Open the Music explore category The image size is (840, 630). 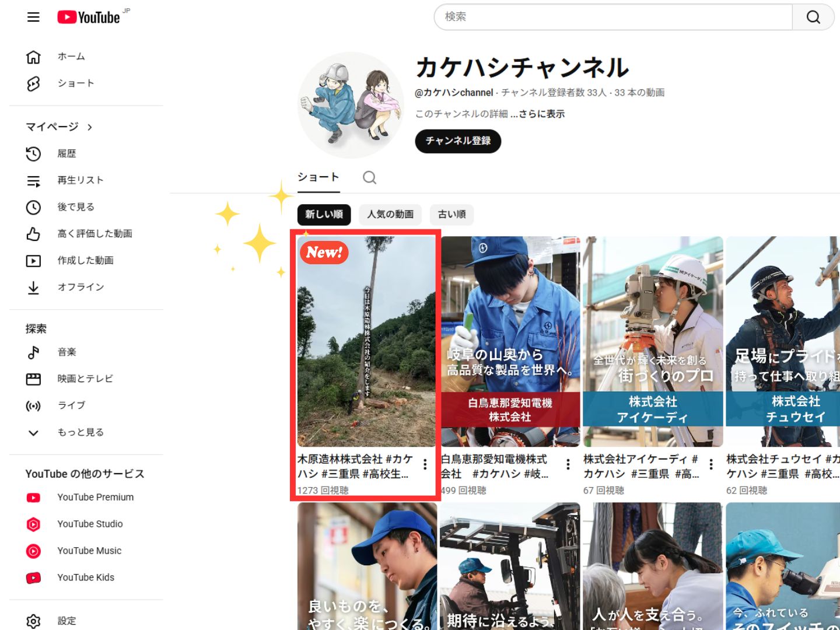point(66,352)
